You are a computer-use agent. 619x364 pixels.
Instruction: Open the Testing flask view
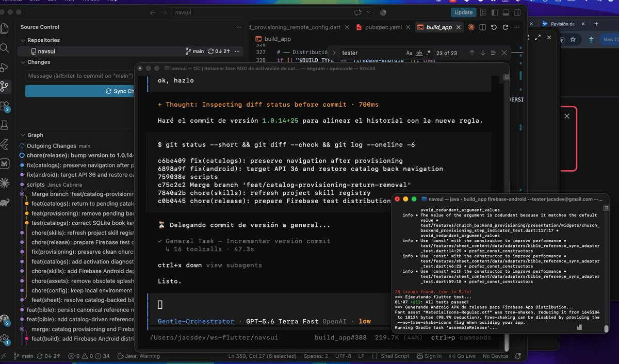click(5, 125)
